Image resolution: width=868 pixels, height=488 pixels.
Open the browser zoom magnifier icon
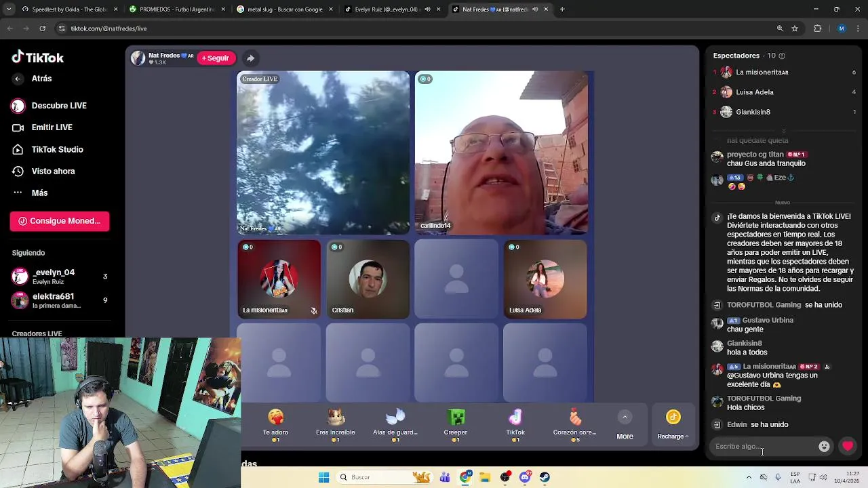click(780, 28)
